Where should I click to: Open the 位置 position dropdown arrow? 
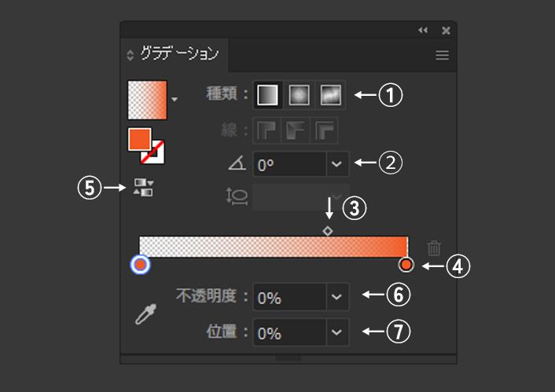pyautogui.click(x=337, y=332)
